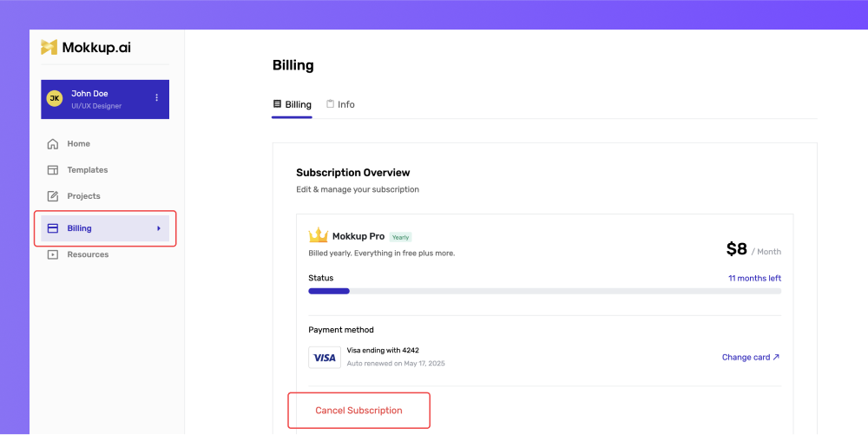868x435 pixels.
Task: Open John Doe's three-dot menu
Action: pos(156,97)
